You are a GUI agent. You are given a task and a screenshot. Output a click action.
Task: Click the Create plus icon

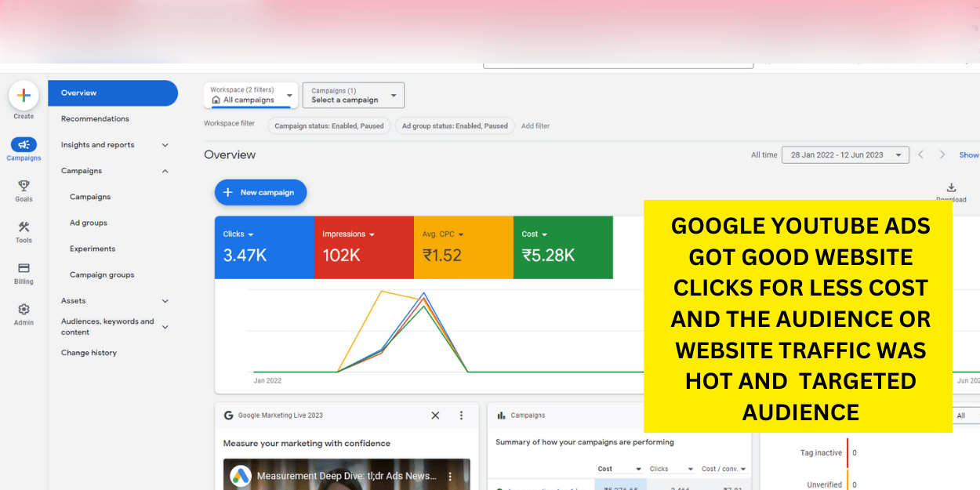click(24, 96)
